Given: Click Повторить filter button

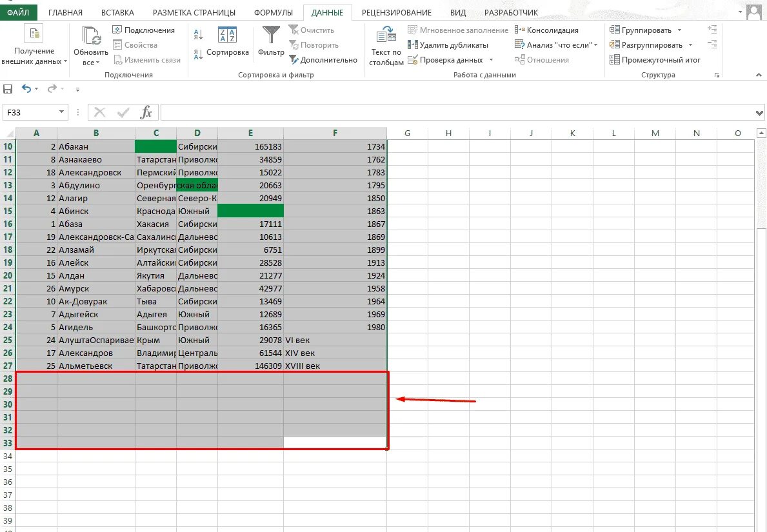Looking at the screenshot, I should click(314, 45).
